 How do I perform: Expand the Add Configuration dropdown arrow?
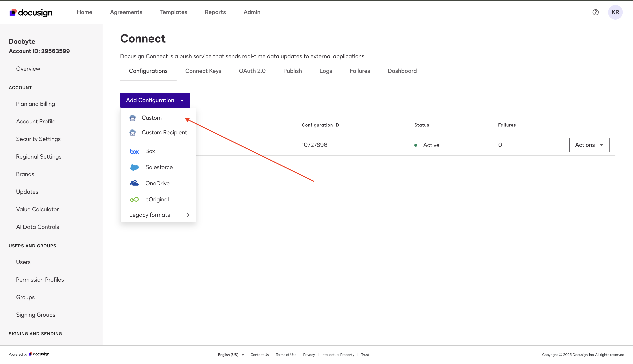(182, 100)
